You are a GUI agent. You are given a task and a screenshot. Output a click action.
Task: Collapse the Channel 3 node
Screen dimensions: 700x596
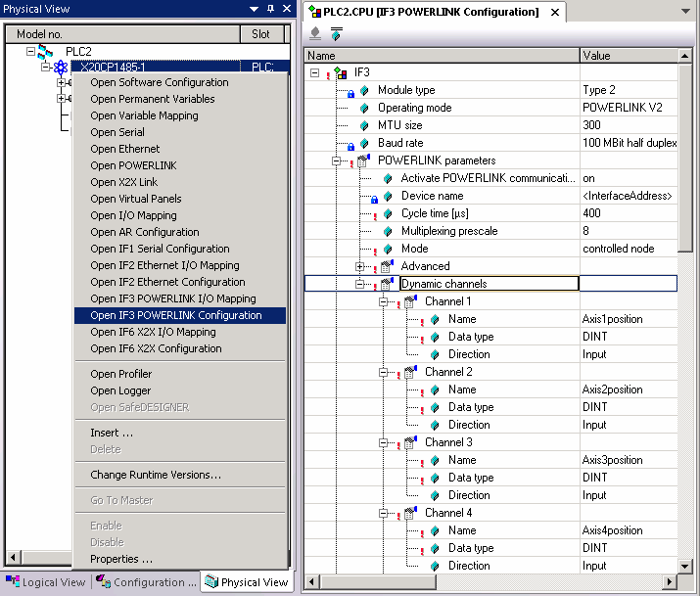(x=383, y=443)
